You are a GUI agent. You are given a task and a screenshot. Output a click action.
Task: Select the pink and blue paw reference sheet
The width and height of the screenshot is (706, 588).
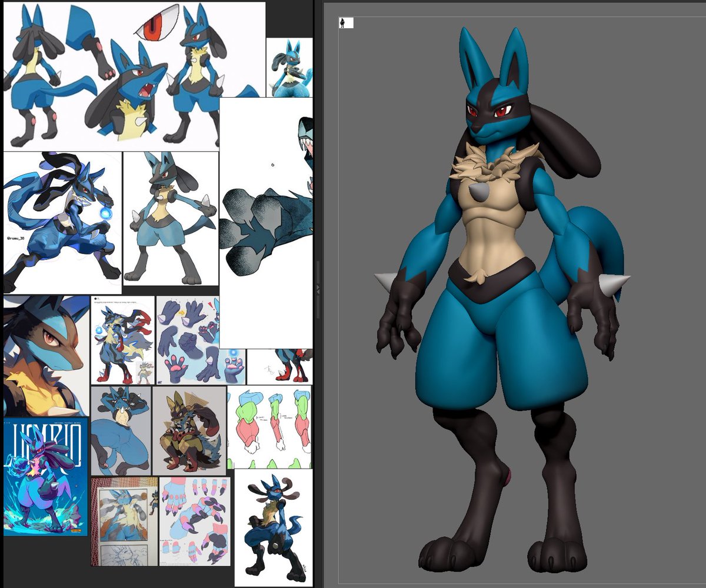[x=195, y=522]
